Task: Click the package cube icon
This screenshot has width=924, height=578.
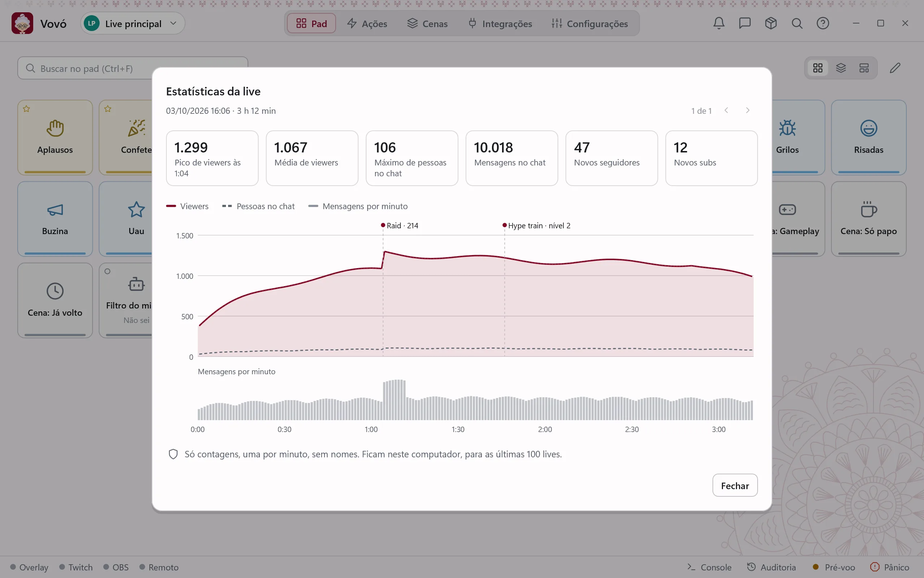Action: pos(771,23)
